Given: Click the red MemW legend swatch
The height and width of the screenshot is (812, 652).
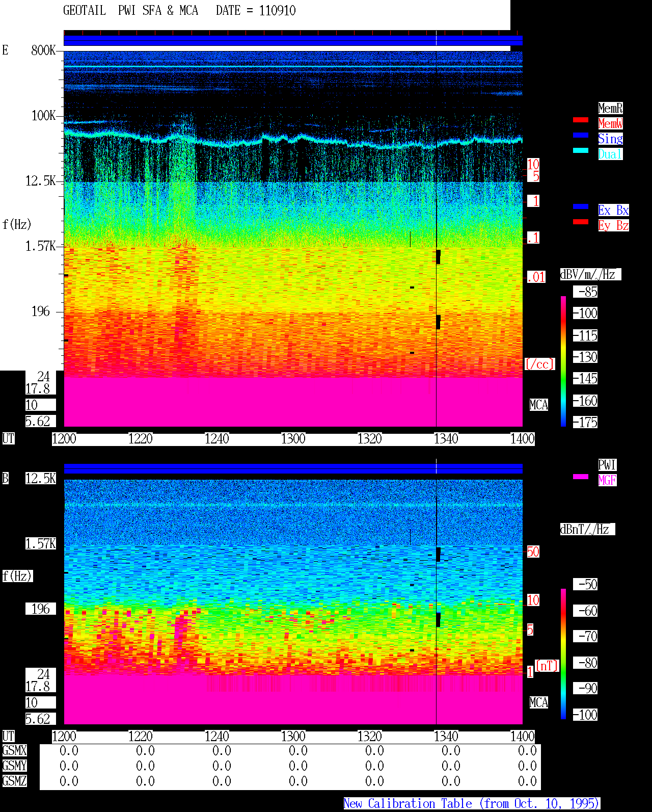Looking at the screenshot, I should 581,120.
